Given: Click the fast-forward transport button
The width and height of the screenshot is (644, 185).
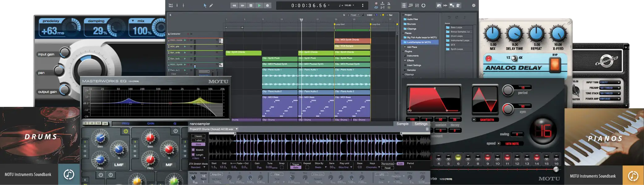Looking at the screenshot, I should click(243, 5).
